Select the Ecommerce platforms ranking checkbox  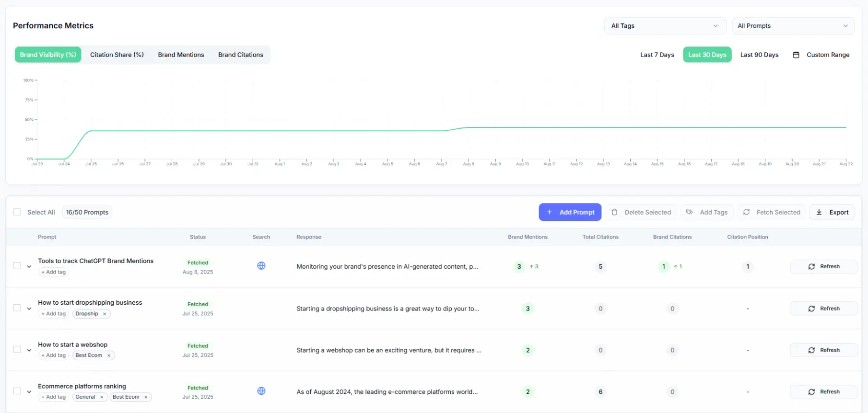pyautogui.click(x=17, y=391)
